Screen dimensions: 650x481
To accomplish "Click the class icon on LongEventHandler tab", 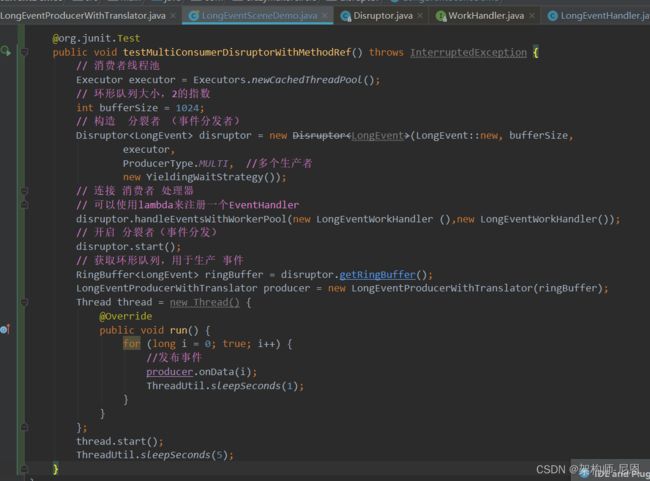I will [x=553, y=16].
